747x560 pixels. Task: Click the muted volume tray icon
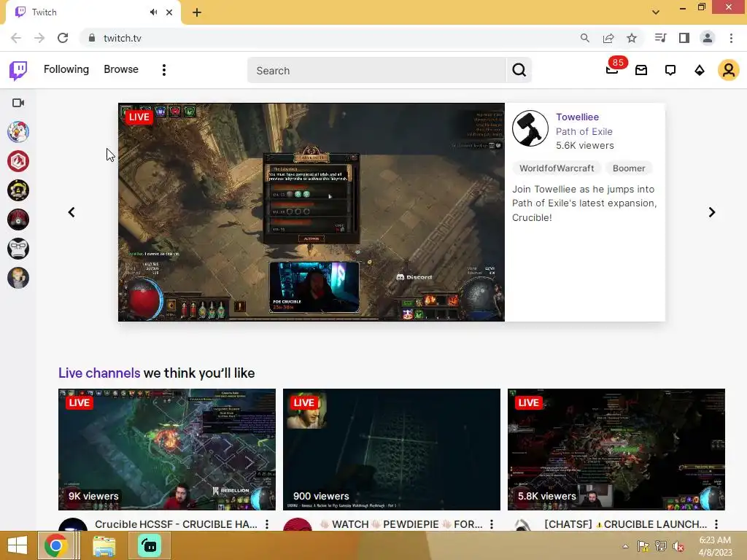pos(678,546)
